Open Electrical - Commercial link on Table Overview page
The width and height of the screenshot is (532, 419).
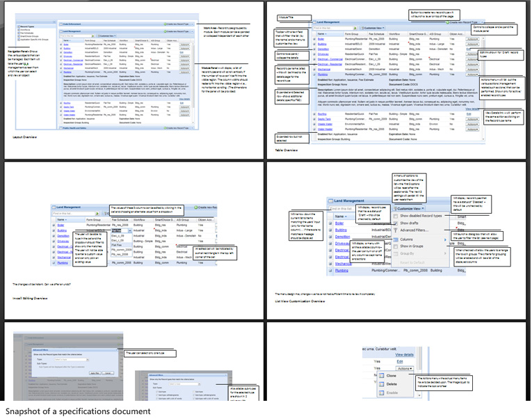point(330,59)
